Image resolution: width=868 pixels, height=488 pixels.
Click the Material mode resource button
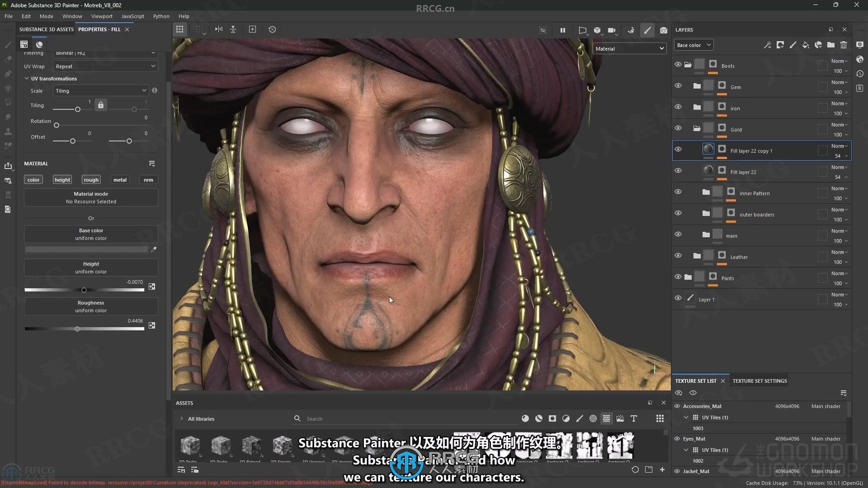(91, 197)
